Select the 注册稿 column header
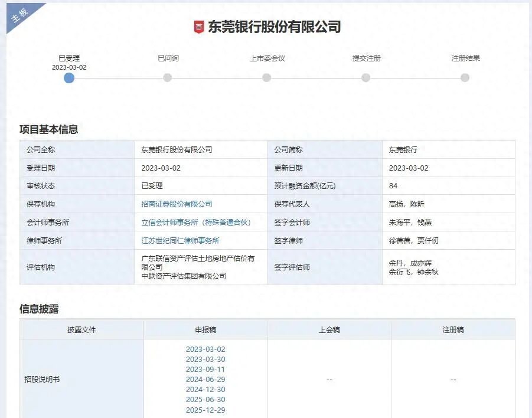The width and height of the screenshot is (532, 418). [451, 329]
